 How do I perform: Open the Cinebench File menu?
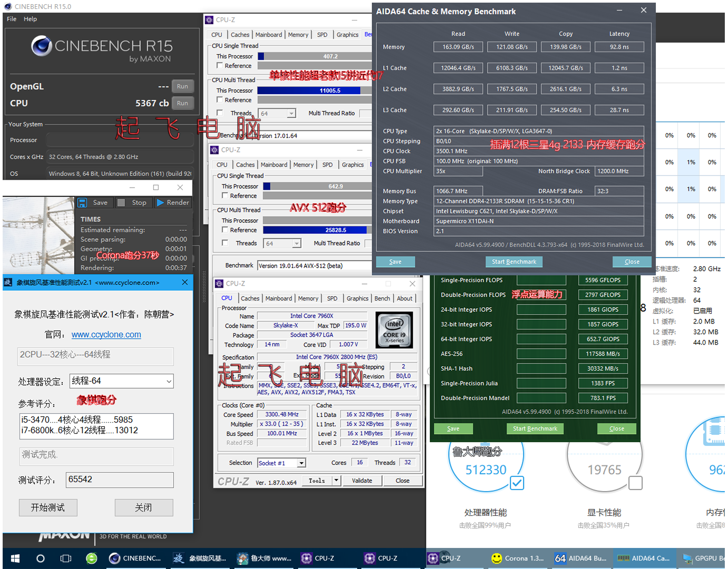tap(12, 19)
